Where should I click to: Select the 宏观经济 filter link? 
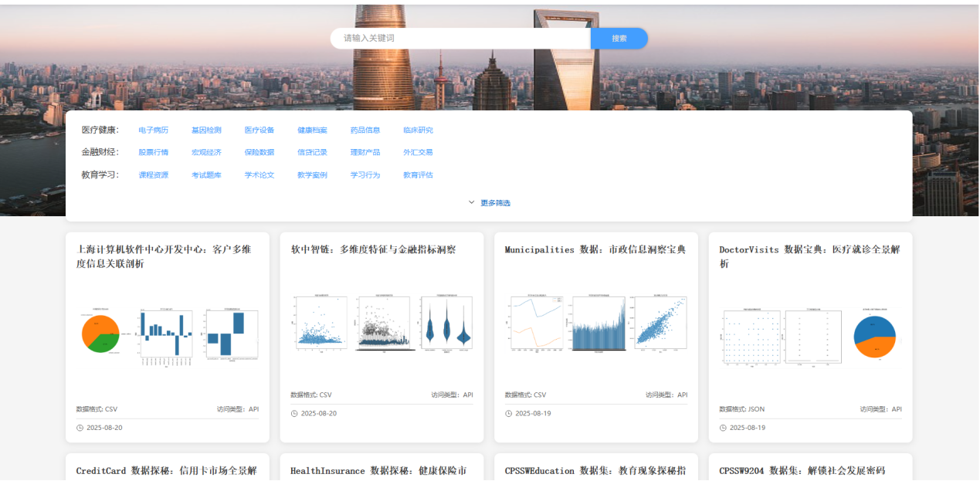(x=206, y=153)
